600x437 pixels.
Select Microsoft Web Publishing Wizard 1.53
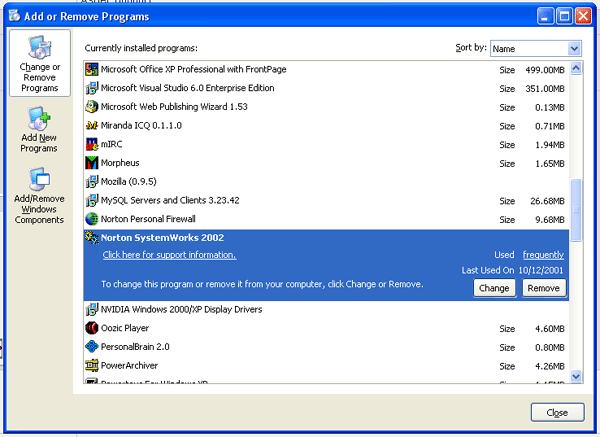point(326,107)
